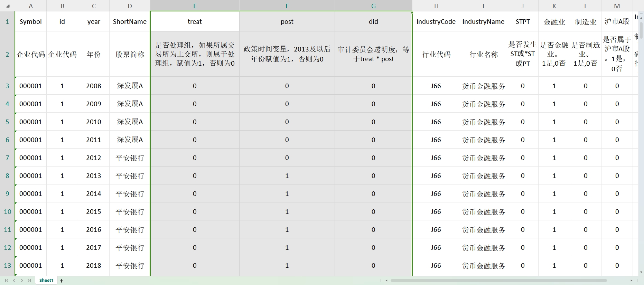Click the "IndustryCode" header cell
Image resolution: width=644 pixels, height=285 pixels.
436,21
